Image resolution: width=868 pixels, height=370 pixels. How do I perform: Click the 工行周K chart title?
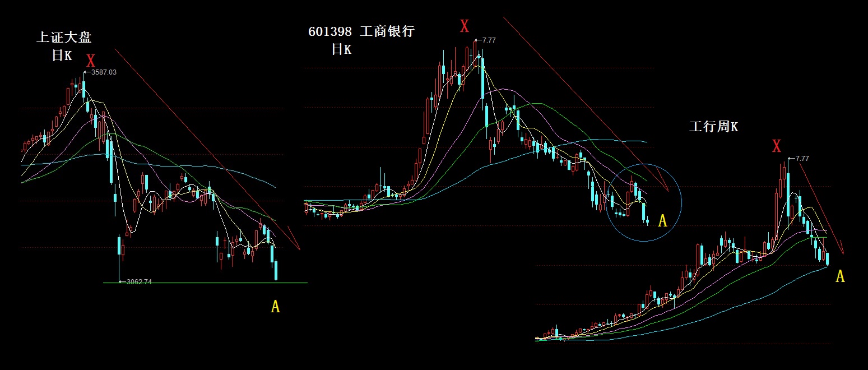(713, 127)
